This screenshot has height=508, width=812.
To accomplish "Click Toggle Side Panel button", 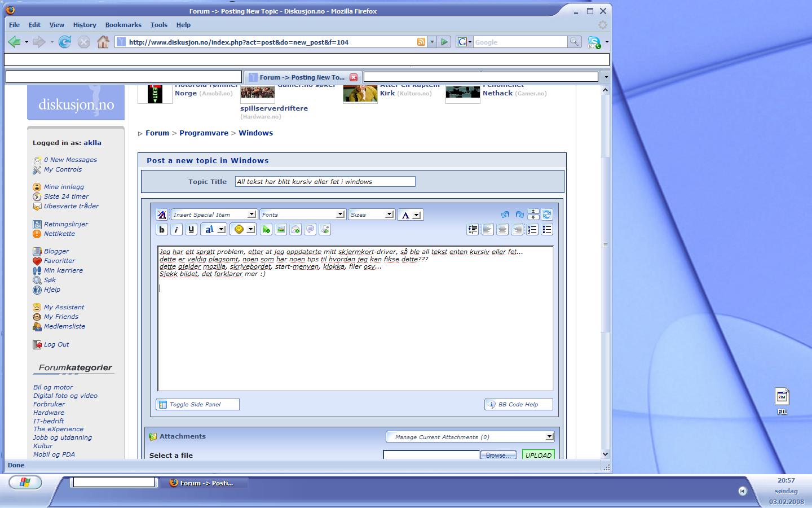I will coord(197,404).
